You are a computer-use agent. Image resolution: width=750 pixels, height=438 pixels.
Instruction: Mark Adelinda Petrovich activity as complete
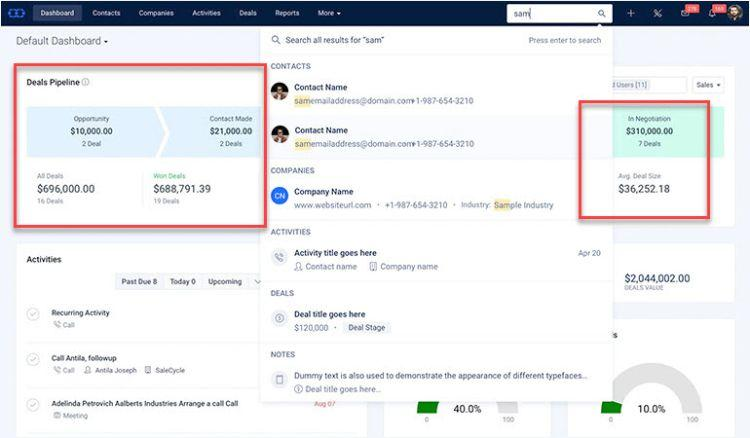coord(33,405)
